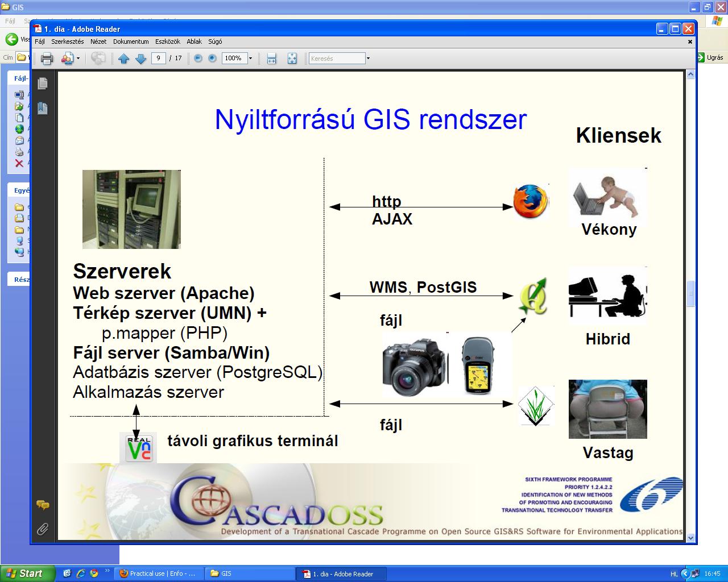Screen dimensions: 728x582
Task: Open the Ablak menu
Action: pyautogui.click(x=195, y=41)
